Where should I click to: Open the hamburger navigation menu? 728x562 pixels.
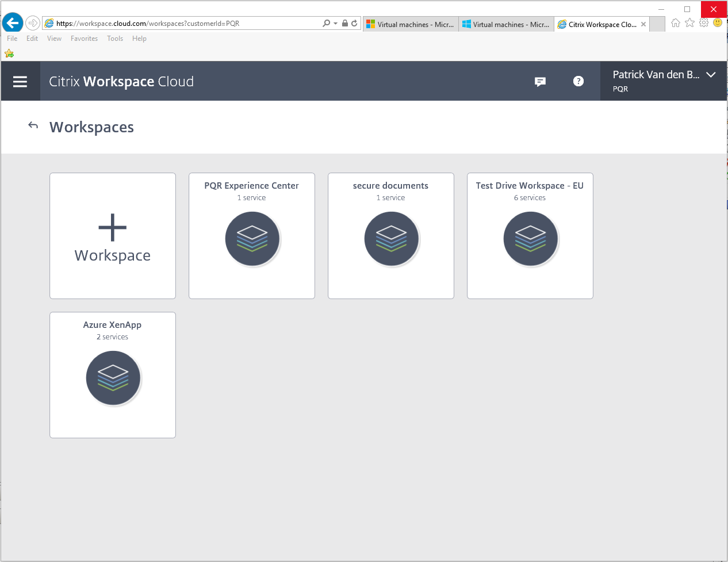click(x=20, y=82)
